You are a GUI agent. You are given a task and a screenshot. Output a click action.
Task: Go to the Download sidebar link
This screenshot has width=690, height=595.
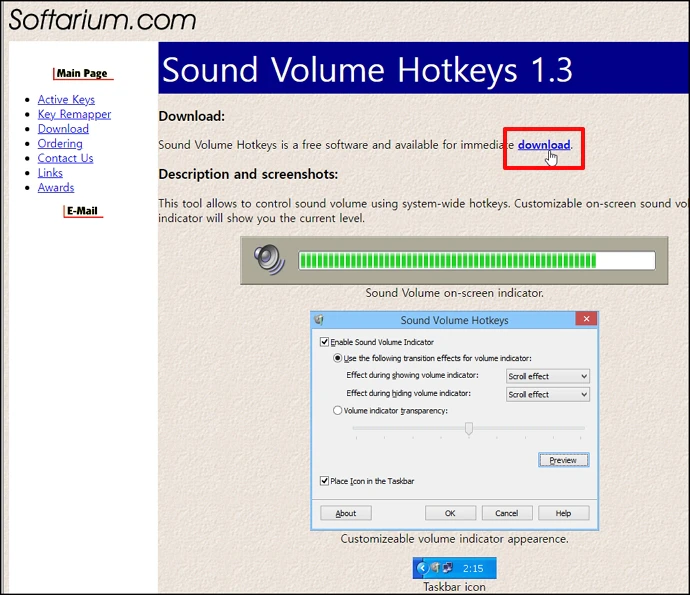tap(63, 129)
